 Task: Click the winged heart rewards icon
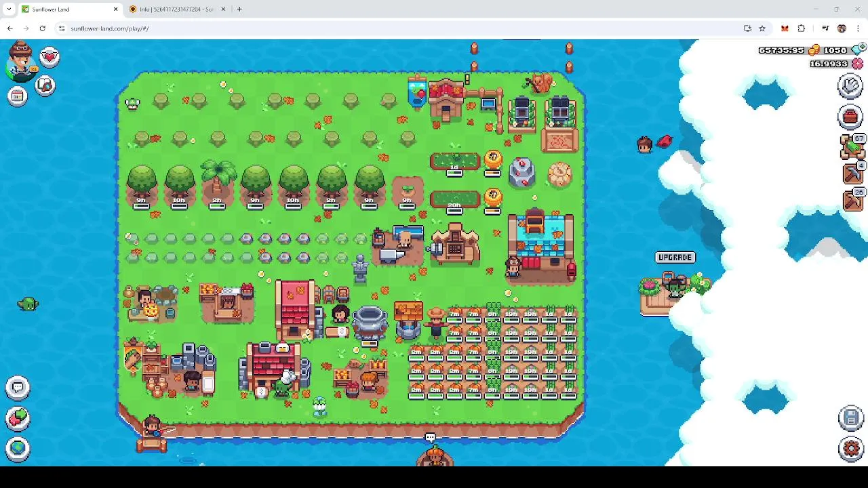tap(50, 57)
